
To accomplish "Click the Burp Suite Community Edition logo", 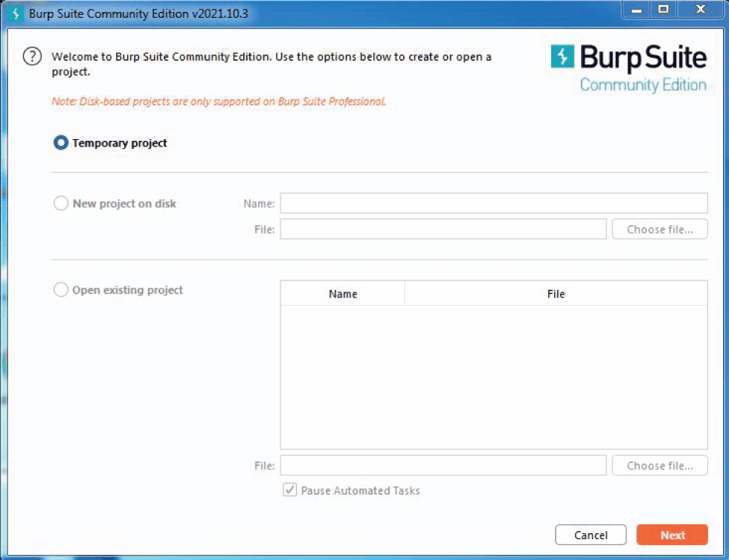I will click(x=629, y=67).
